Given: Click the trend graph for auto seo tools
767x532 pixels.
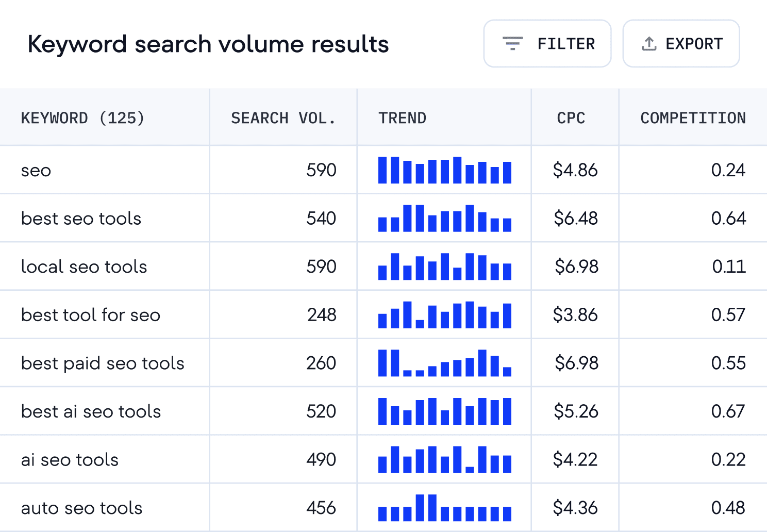Looking at the screenshot, I should tap(444, 508).
